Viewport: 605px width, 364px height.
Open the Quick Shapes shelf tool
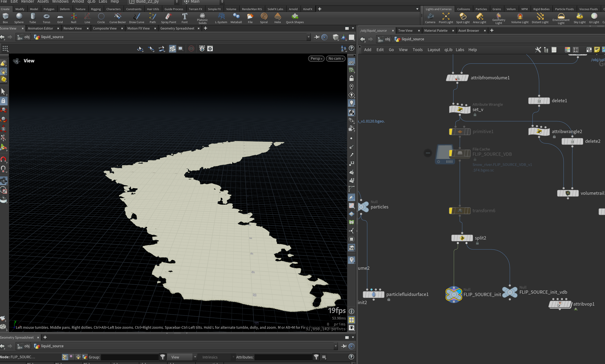pos(295,18)
